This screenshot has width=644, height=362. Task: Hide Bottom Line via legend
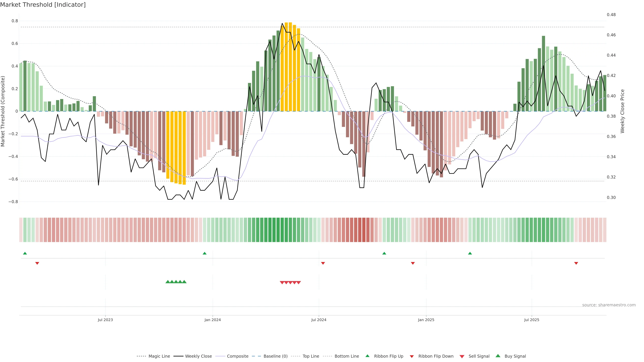346,356
